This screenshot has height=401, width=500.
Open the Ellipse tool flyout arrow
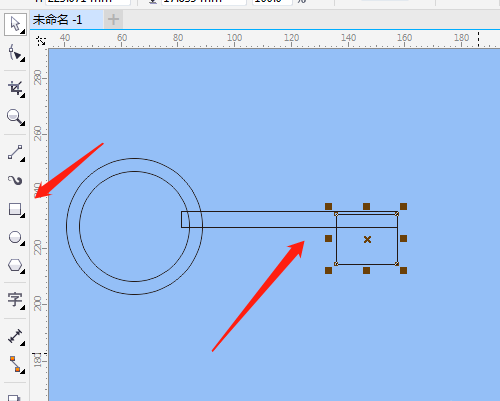(x=23, y=244)
